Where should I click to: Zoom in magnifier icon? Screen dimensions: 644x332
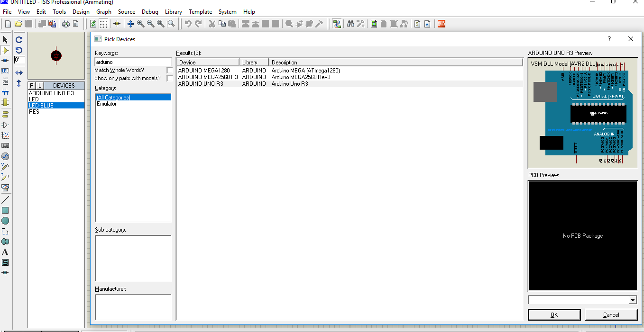(140, 24)
